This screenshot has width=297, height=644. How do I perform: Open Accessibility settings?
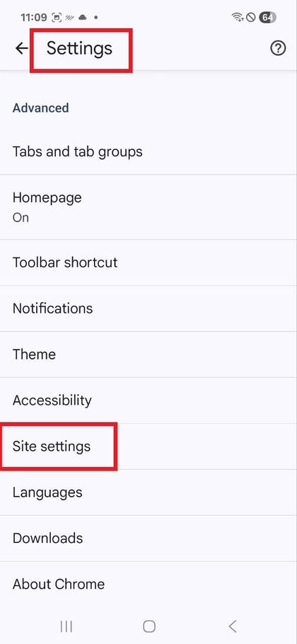point(148,401)
